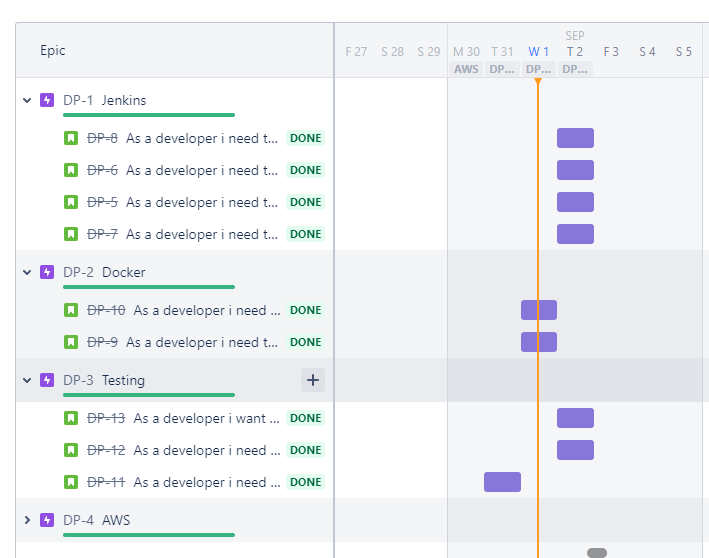Select the DP-8 roadmap bar
The image size is (709, 558).
[x=575, y=138]
